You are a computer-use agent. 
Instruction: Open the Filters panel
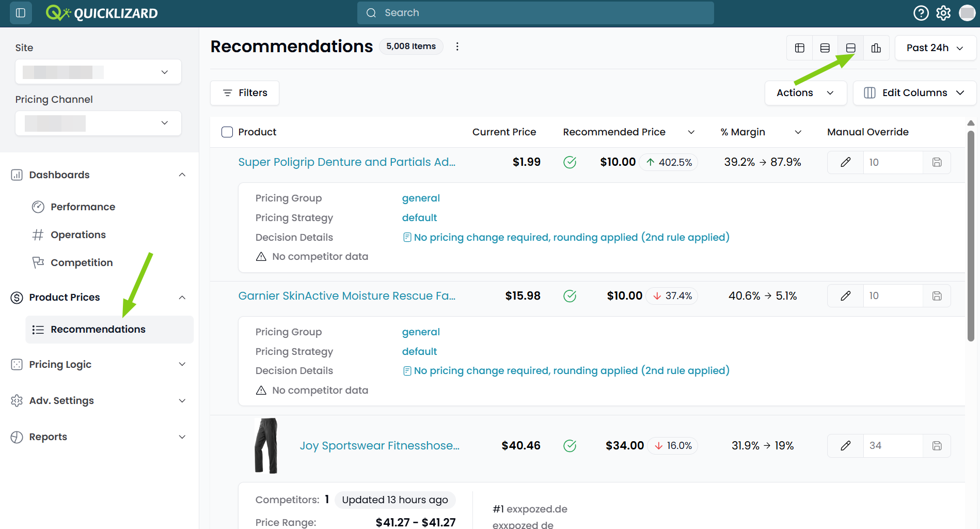[x=245, y=93]
